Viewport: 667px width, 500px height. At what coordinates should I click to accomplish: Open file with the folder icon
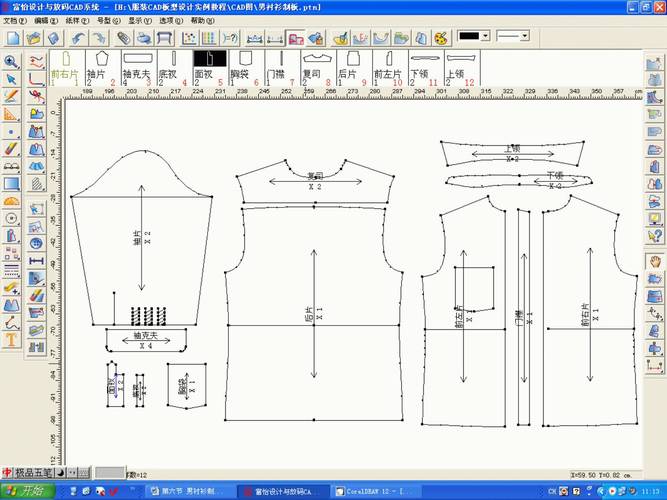[x=33, y=38]
